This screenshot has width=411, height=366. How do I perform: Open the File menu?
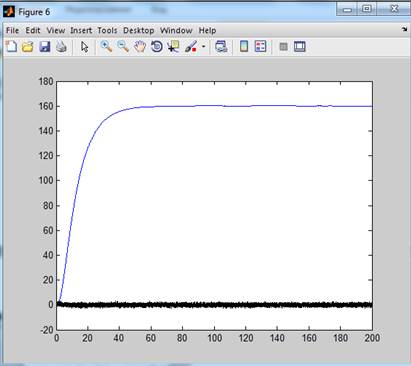click(x=12, y=30)
